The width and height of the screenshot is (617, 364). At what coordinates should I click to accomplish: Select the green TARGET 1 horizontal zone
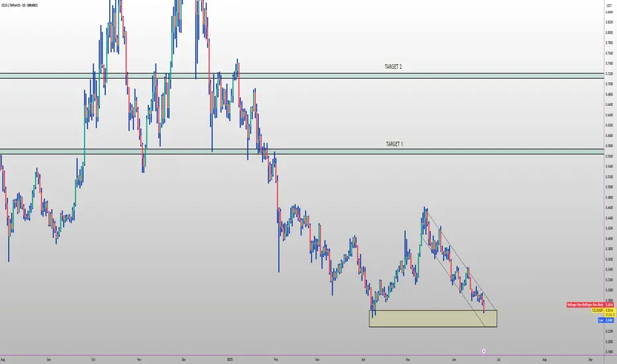302,151
